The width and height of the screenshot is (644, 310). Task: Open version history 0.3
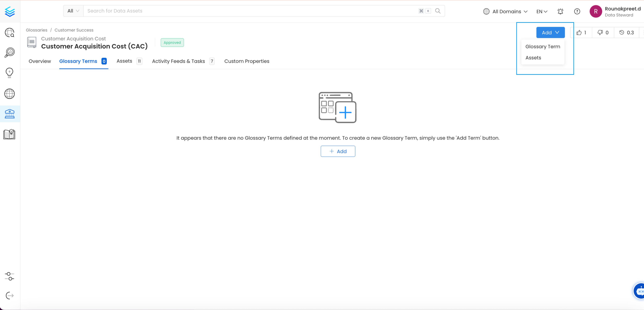coord(626,33)
